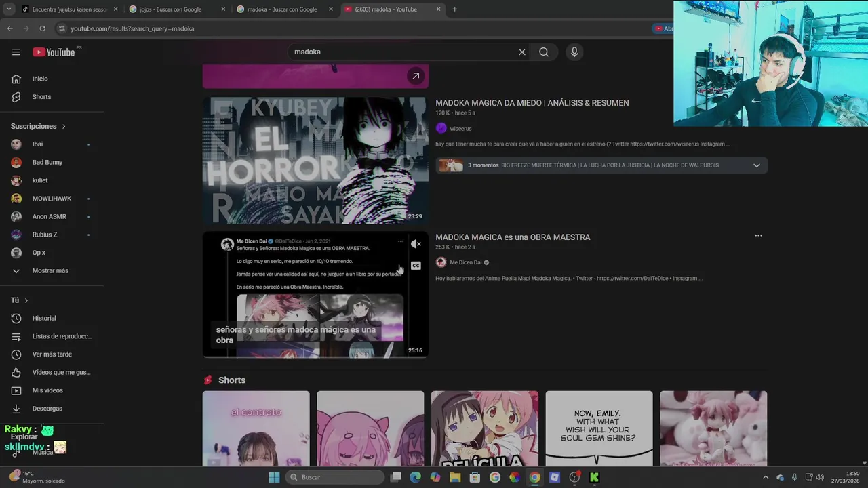Viewport: 868px width, 488px height.
Task: Go back in browser
Action: tap(9, 28)
